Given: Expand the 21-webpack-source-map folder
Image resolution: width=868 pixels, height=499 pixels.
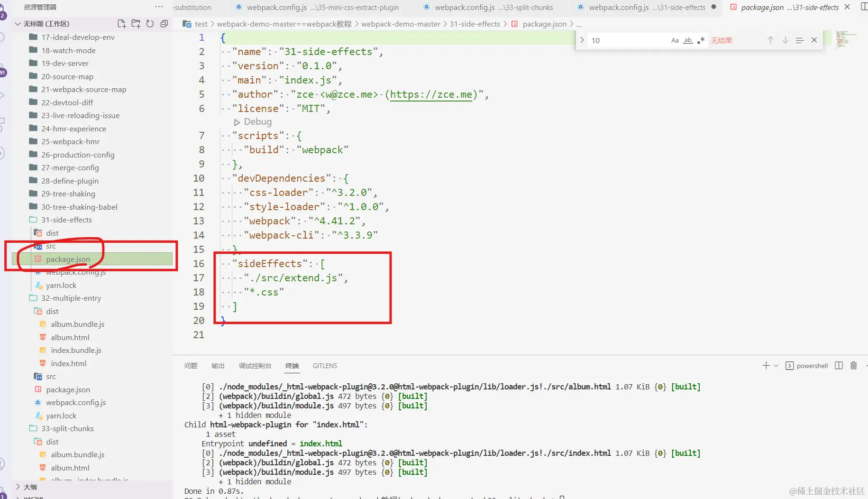Looking at the screenshot, I should pyautogui.click(x=83, y=89).
